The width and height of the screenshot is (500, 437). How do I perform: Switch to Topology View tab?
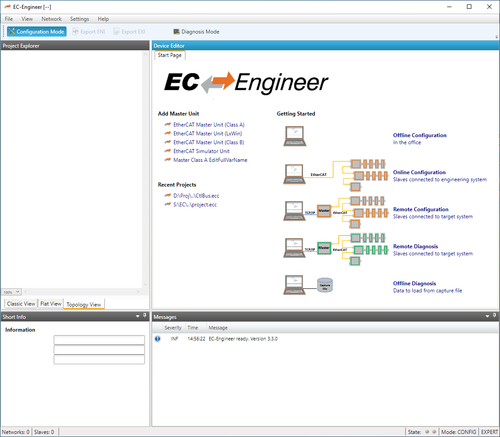point(84,304)
